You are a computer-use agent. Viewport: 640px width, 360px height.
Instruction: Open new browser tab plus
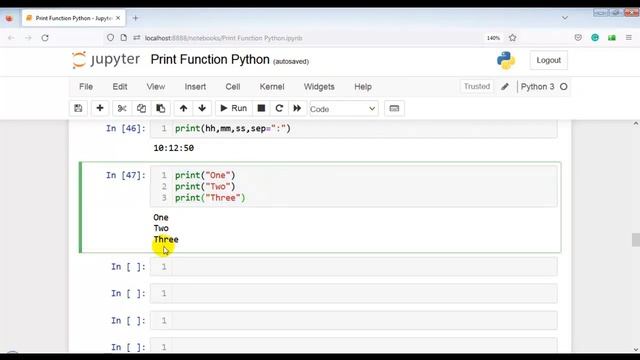click(x=136, y=18)
